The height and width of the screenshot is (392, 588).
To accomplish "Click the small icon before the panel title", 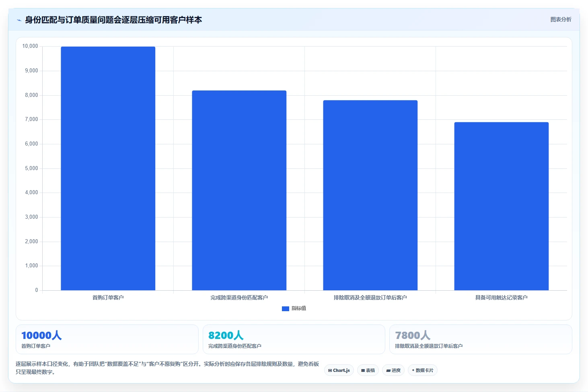I will pos(19,20).
